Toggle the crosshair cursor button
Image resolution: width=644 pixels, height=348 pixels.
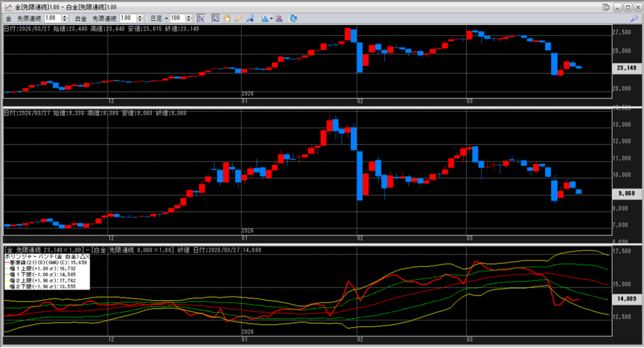coord(202,18)
